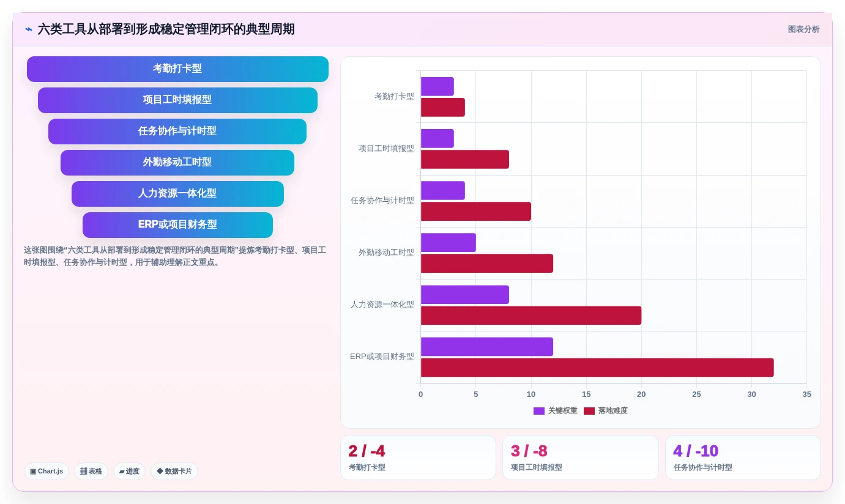The width and height of the screenshot is (845, 504).
Task: Click the chart title 六类工具从部署到形成稳定管理闭环的典型周期
Action: tap(166, 29)
